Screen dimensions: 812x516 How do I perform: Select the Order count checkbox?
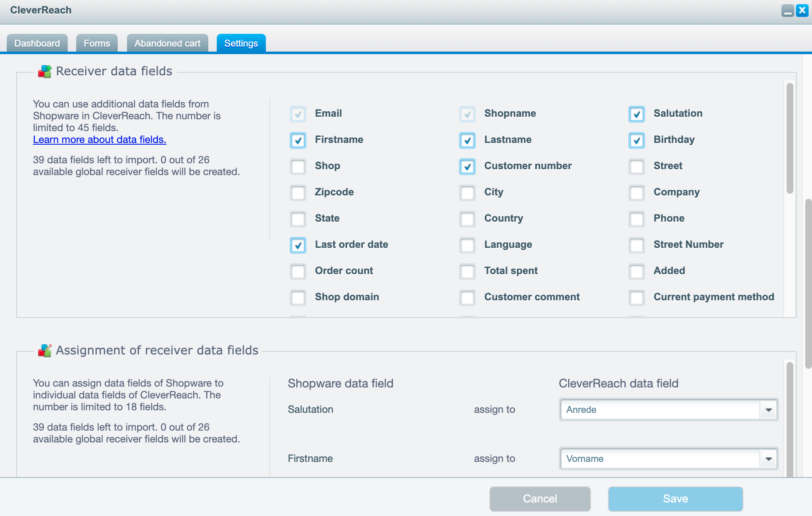[x=298, y=272]
